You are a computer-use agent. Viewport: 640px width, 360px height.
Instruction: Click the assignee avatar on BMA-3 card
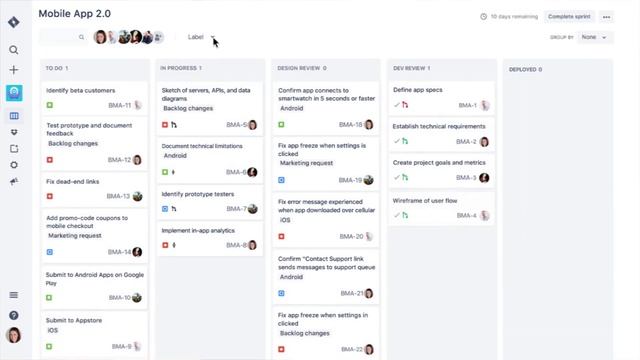click(x=484, y=178)
